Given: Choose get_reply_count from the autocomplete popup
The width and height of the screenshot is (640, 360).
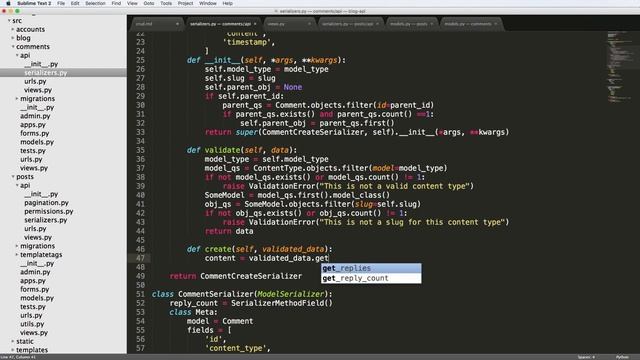Looking at the screenshot, I should click(371, 278).
